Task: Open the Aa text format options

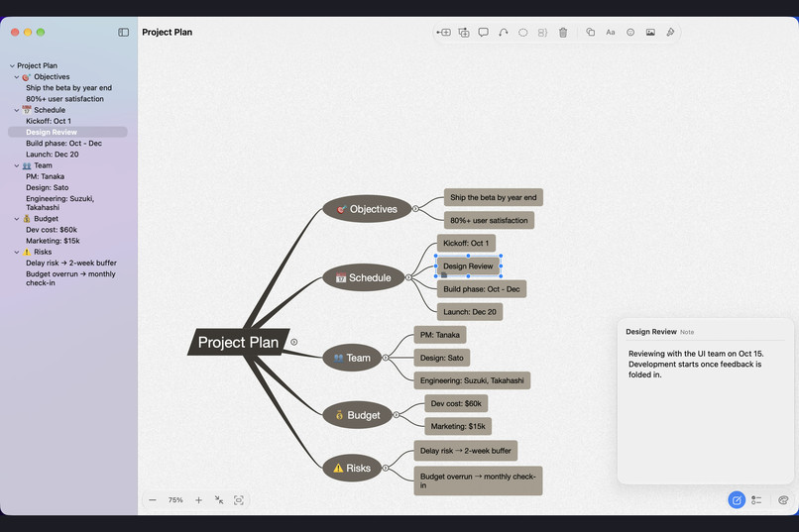Action: (x=611, y=32)
